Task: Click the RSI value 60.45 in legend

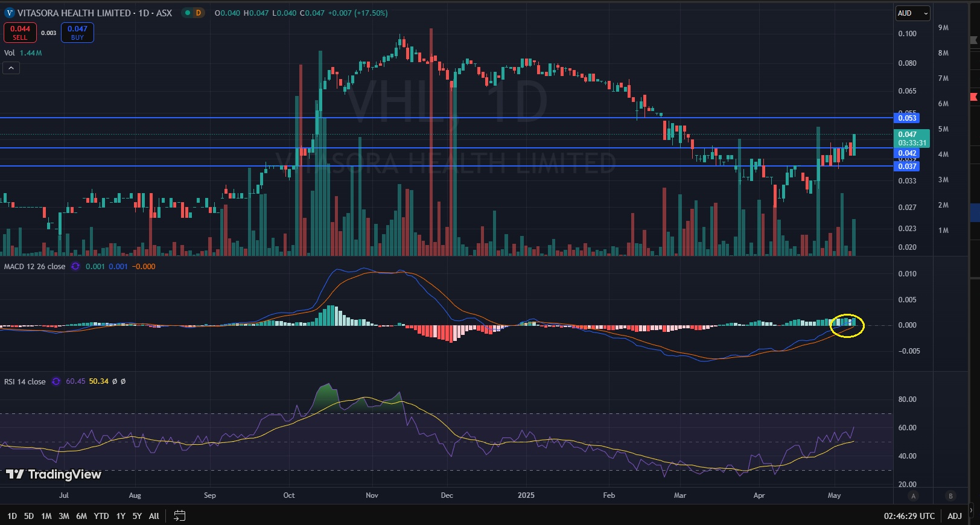Action: coord(75,381)
